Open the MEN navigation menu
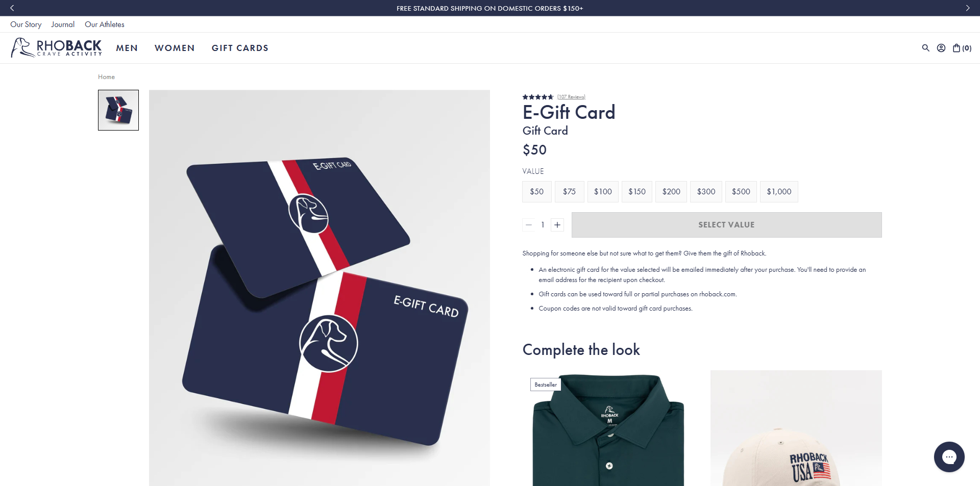 tap(127, 48)
